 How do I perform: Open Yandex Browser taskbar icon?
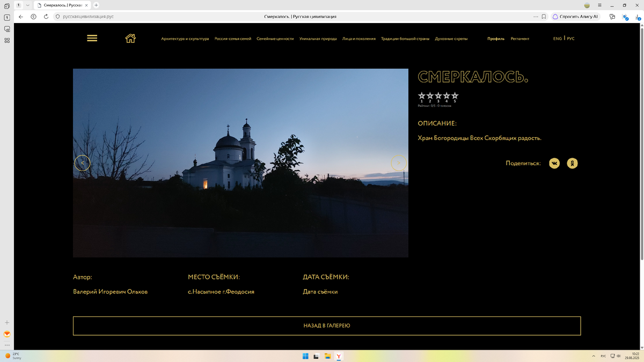tap(339, 356)
